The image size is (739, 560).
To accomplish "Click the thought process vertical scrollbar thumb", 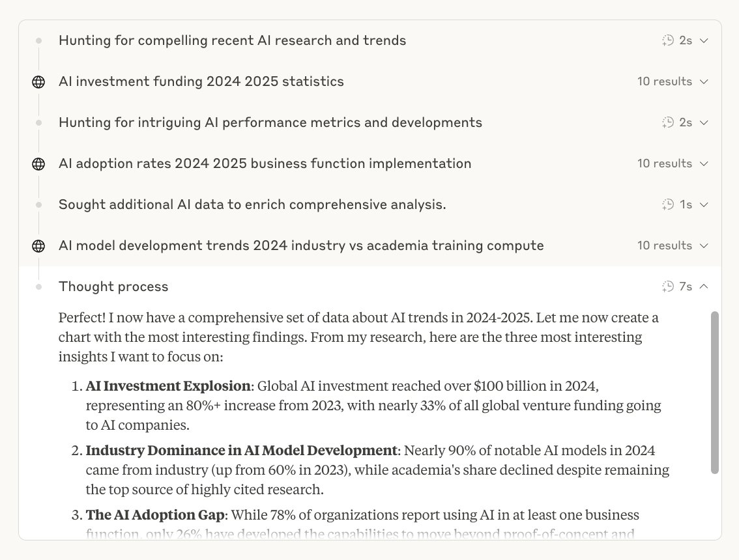I will point(714,393).
